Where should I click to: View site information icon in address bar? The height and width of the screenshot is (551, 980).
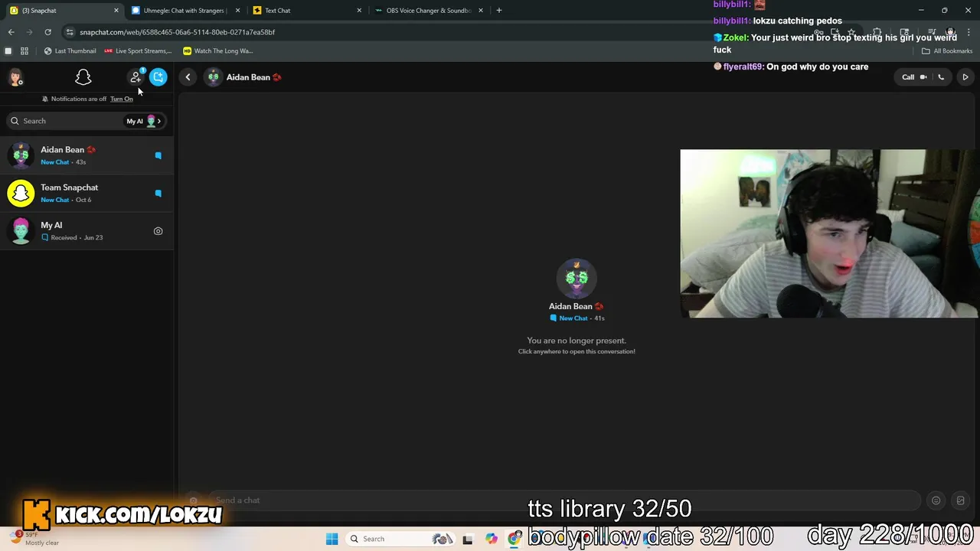click(x=70, y=32)
